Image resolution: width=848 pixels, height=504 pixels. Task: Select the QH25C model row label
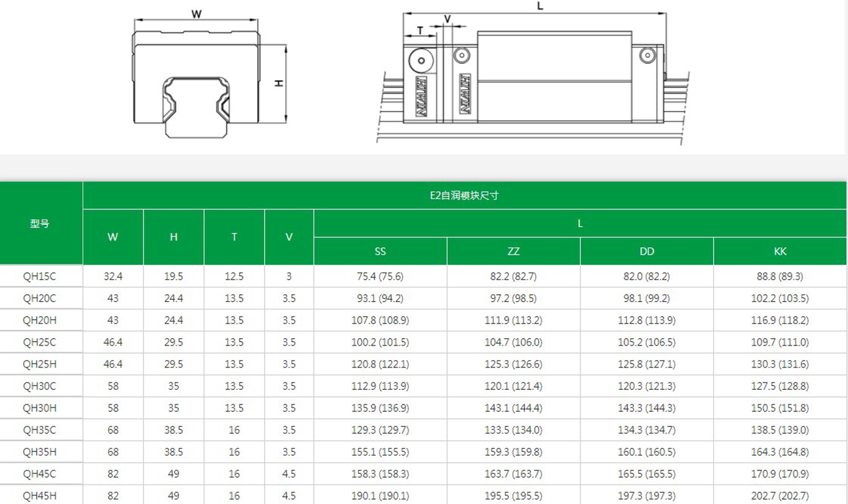40,342
